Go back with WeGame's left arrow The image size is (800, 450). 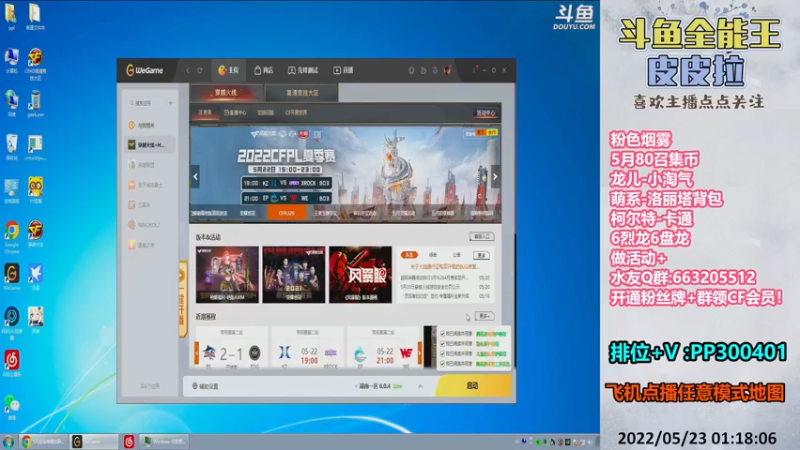click(x=188, y=70)
